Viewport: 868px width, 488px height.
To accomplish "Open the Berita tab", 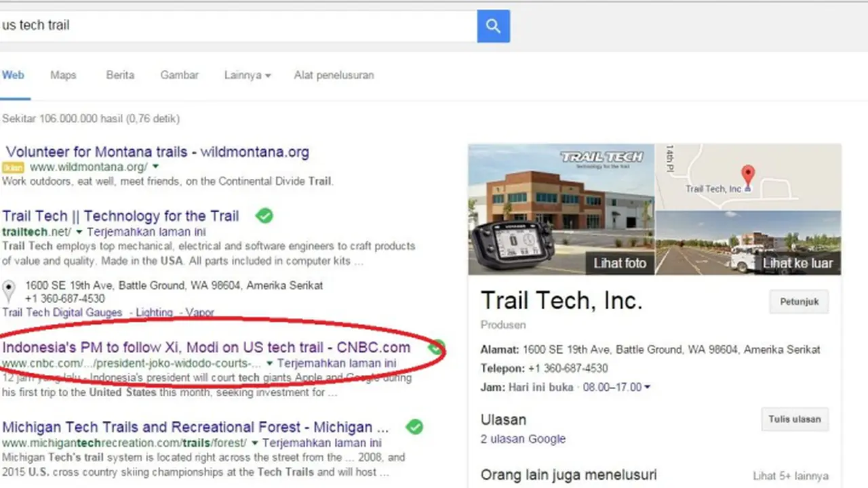I will [120, 75].
